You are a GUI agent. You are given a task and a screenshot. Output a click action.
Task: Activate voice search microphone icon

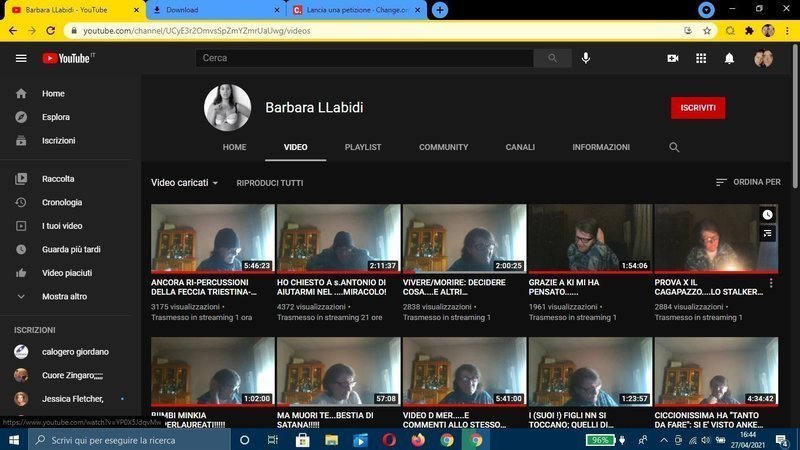pyautogui.click(x=586, y=58)
